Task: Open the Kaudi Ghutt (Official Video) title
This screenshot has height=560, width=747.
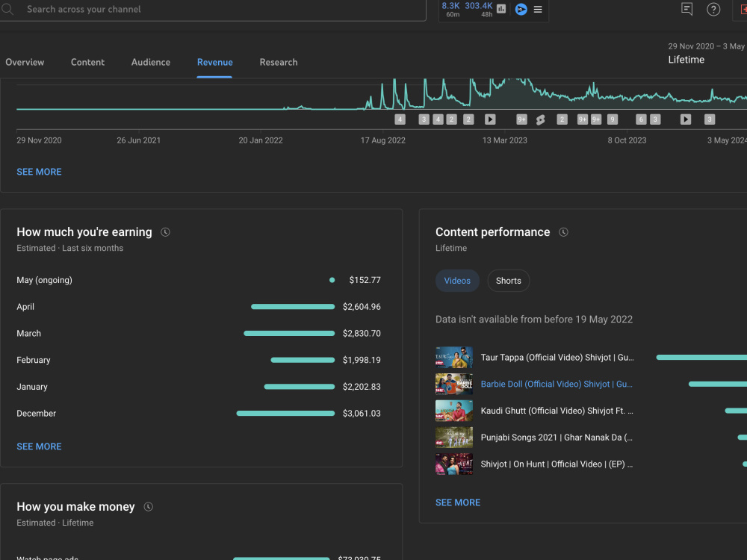Action: pos(557,411)
